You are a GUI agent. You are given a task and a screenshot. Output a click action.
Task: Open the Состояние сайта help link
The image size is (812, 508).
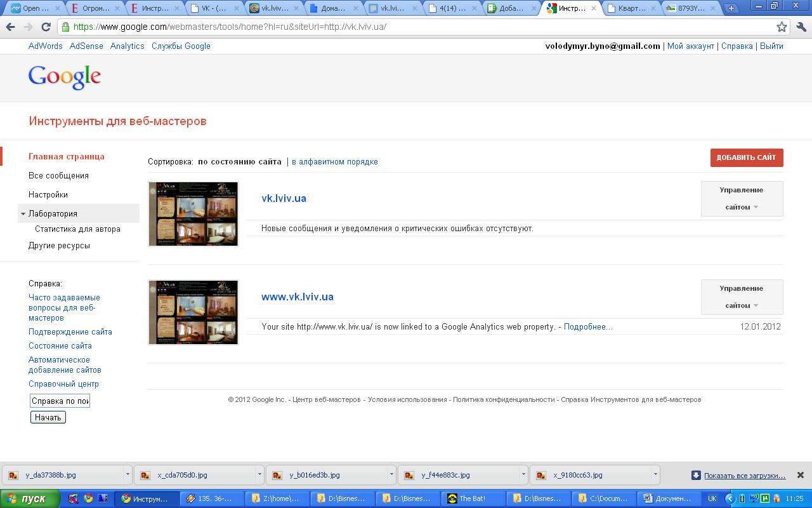[x=60, y=345]
